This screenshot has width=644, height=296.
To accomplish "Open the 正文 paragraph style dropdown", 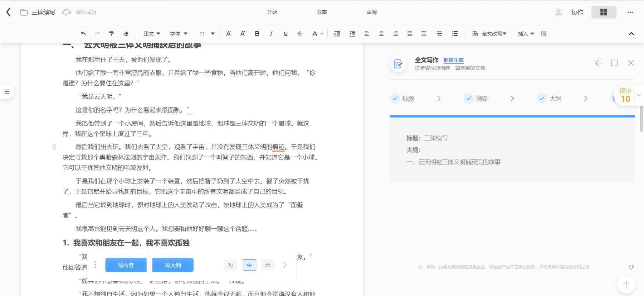I will click(x=152, y=34).
